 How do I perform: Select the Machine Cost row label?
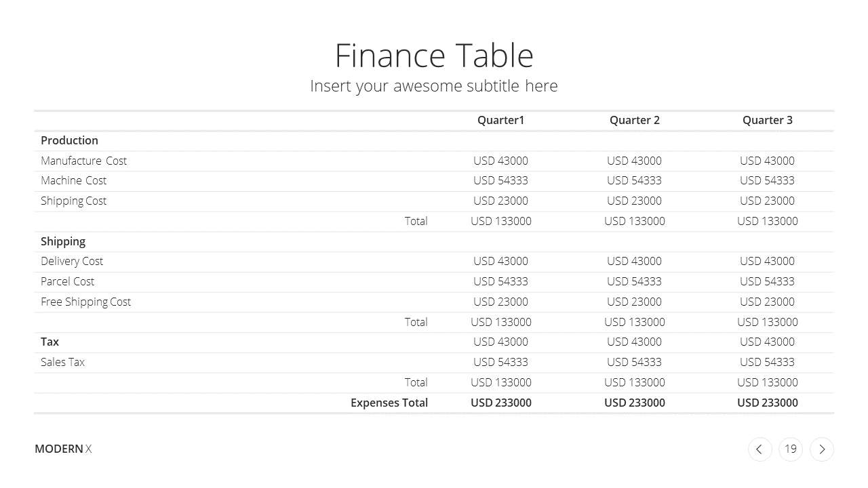click(x=73, y=180)
